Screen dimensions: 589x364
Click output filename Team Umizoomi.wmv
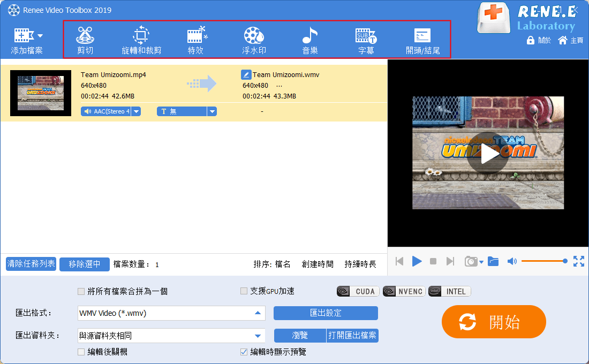point(286,75)
